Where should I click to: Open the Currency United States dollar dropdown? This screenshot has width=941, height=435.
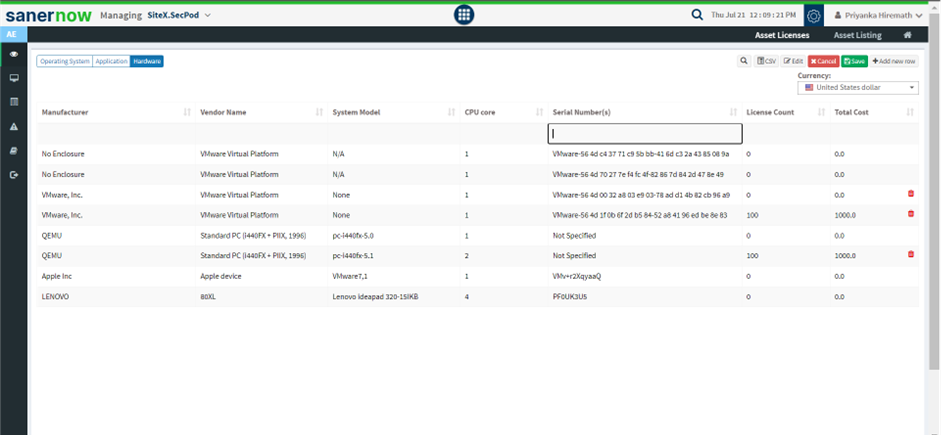(x=858, y=88)
